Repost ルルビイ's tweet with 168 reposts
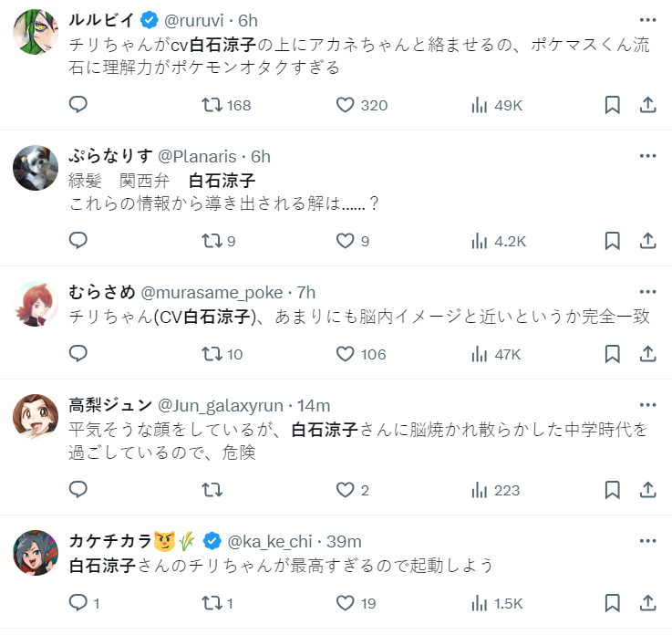672x635 pixels. pos(212,105)
